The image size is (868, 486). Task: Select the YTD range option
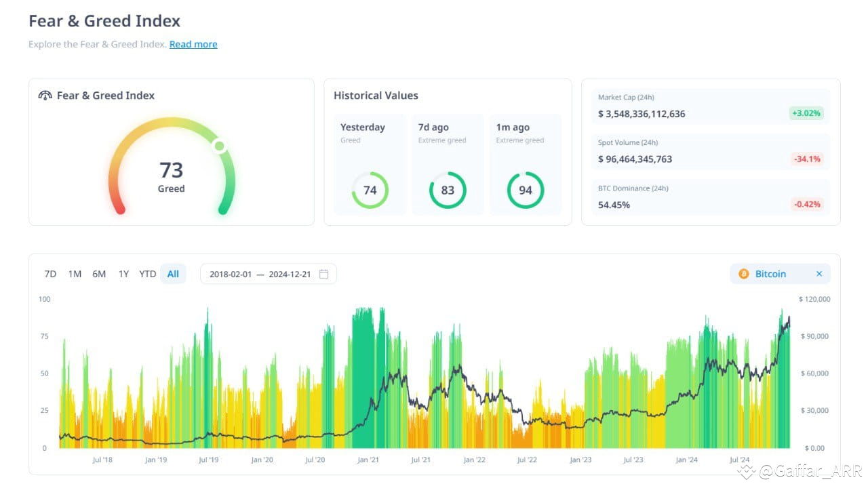[x=147, y=274]
